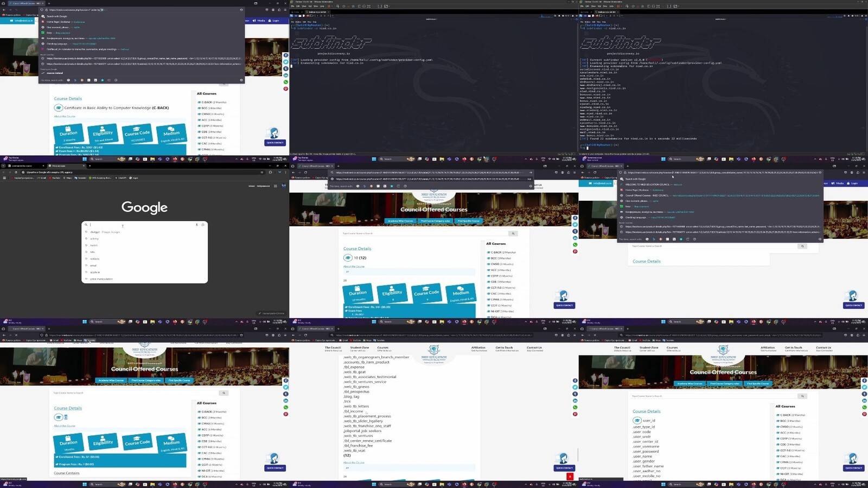Click the Google Lens camera icon in the Google search box
The width and height of the screenshot is (868, 488).
pyautogui.click(x=203, y=225)
